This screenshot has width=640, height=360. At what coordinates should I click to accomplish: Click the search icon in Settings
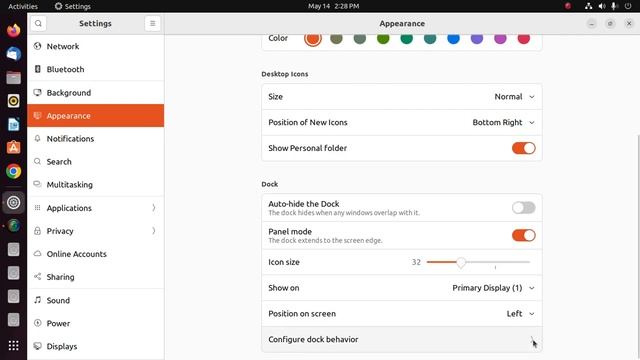click(x=38, y=24)
